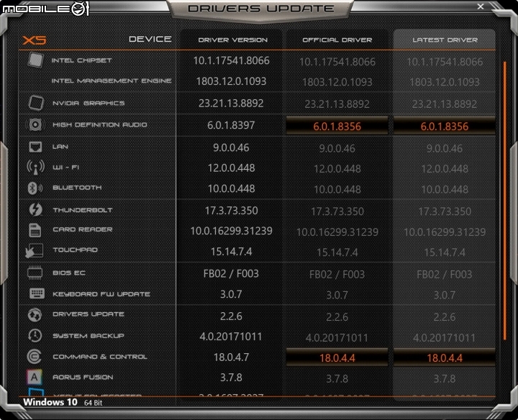Viewport: 518px width, 420px height.
Task: Select the Driver Version column header
Action: [x=233, y=40]
